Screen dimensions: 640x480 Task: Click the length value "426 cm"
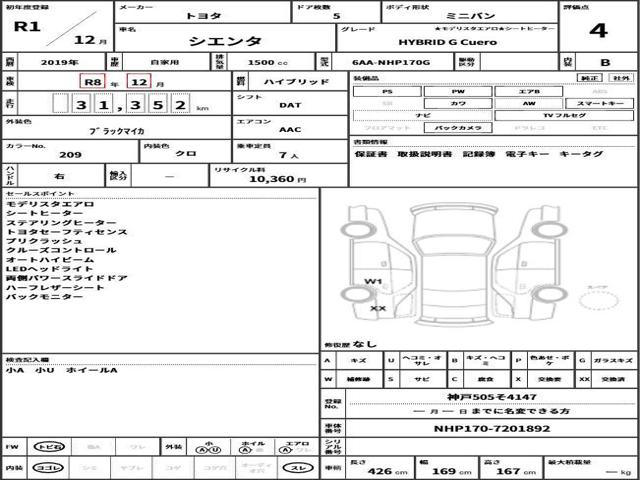click(387, 472)
